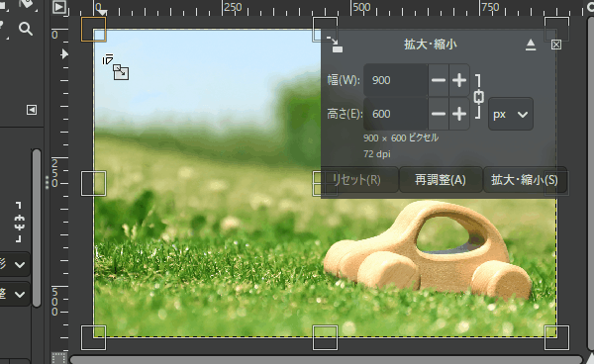Click the 再調整(A) readjust button
The image size is (594, 364).
coord(441,180)
